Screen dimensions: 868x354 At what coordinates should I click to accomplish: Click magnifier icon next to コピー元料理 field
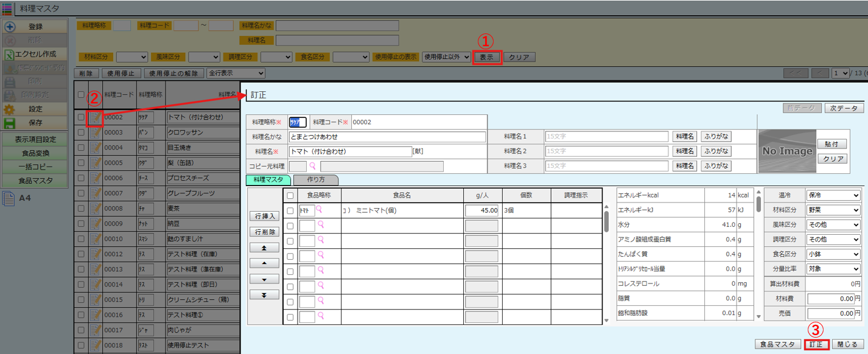[x=313, y=165]
